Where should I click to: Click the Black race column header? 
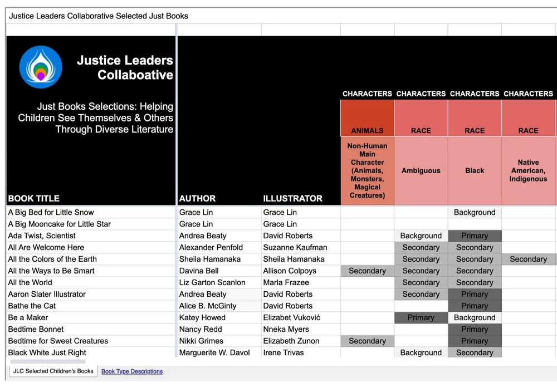click(475, 171)
